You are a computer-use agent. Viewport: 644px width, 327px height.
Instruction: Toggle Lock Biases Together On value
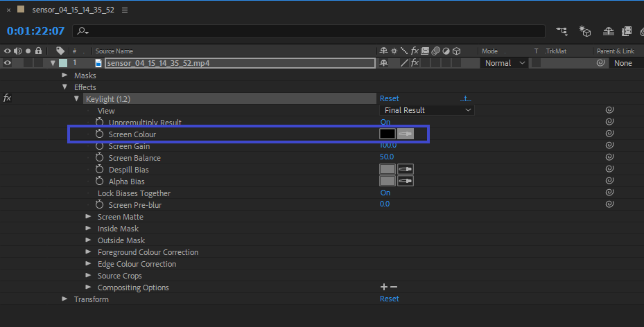[385, 193]
